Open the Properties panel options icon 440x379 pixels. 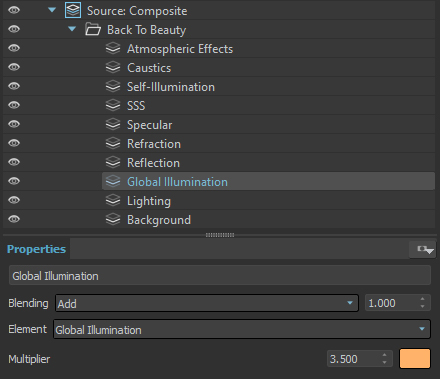423,249
